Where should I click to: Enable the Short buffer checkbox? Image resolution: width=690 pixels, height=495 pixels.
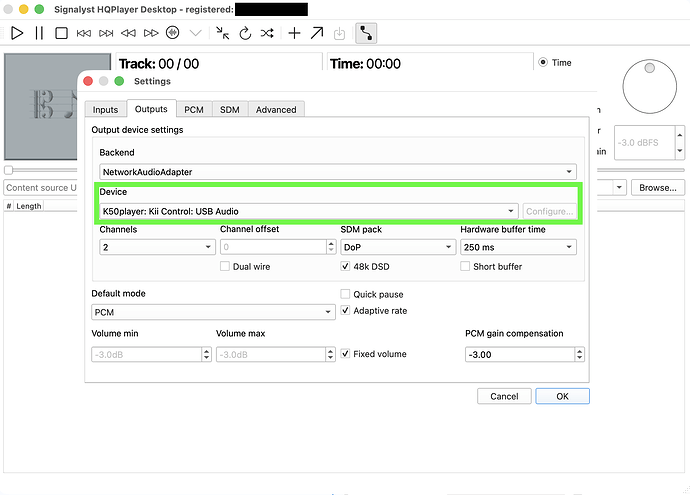pos(465,266)
